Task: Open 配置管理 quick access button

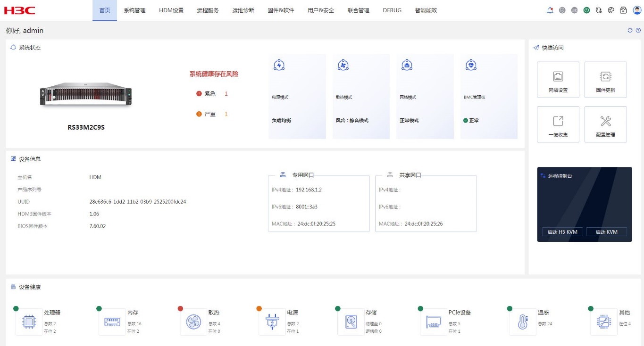Action: tap(606, 124)
